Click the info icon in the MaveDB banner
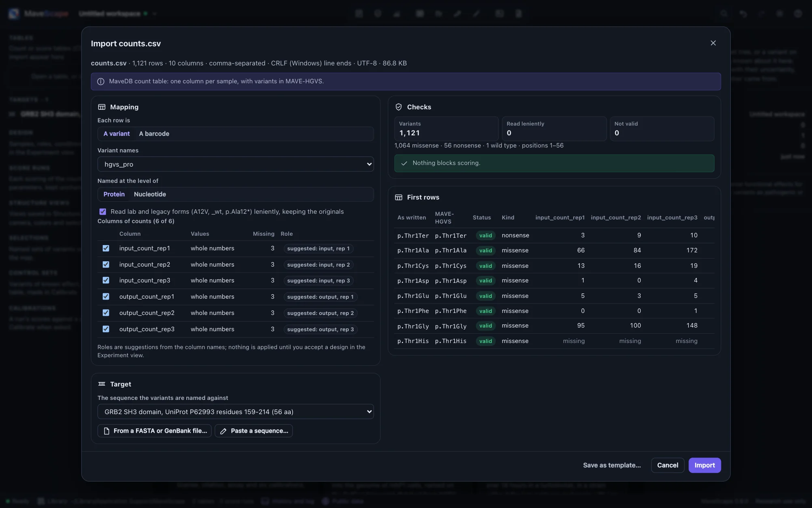812x508 pixels. [101, 82]
